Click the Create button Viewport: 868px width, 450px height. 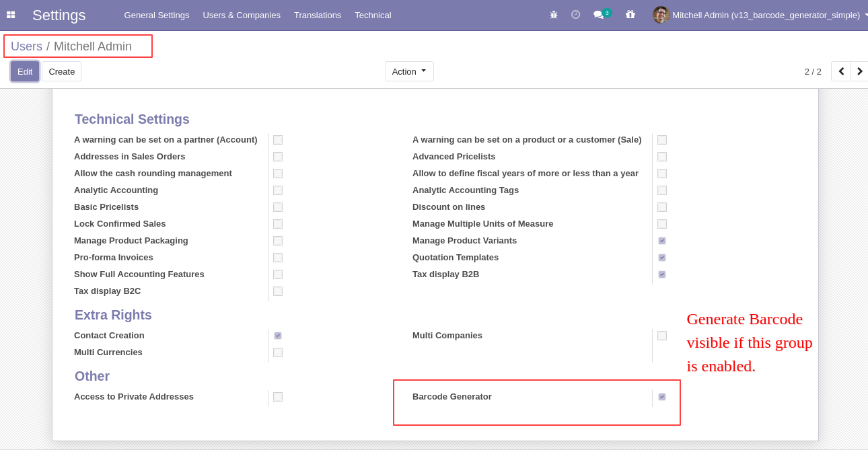tap(62, 71)
